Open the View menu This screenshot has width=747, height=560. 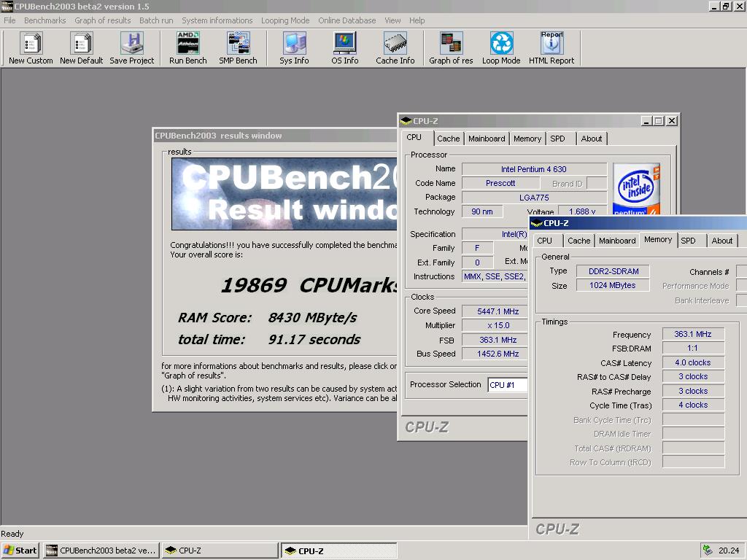(x=392, y=20)
